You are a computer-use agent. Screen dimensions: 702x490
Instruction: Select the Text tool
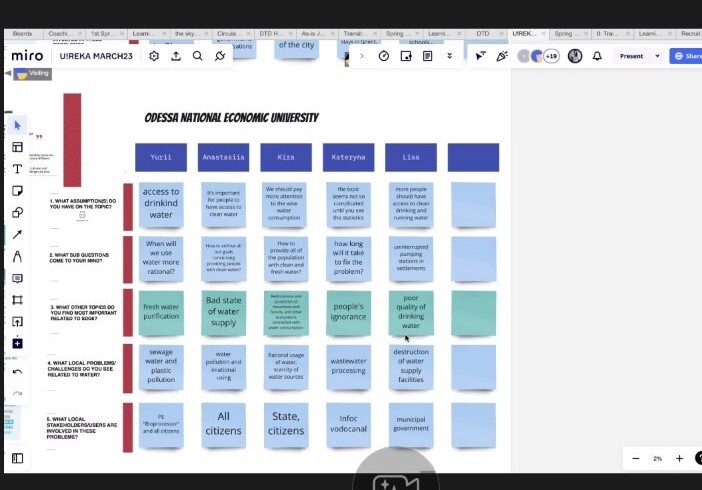(17, 169)
